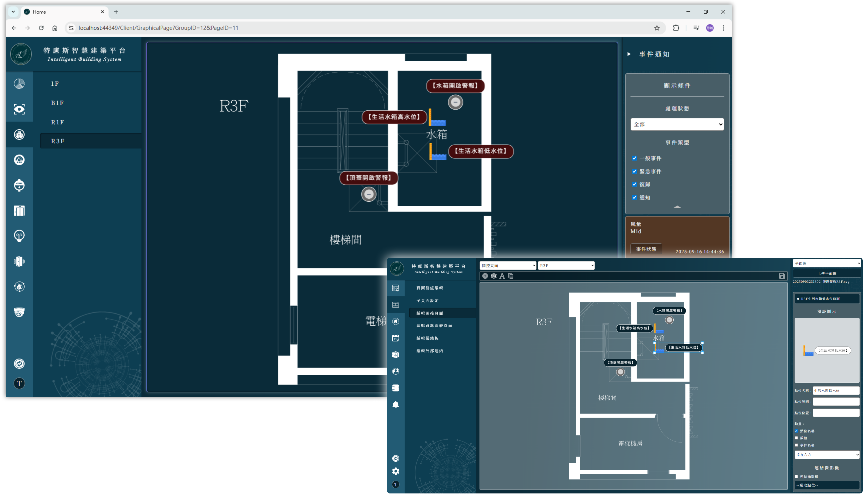Open the calendar 25 icon in editor sidebar
Image resolution: width=868 pixels, height=498 pixels.
[x=396, y=338]
